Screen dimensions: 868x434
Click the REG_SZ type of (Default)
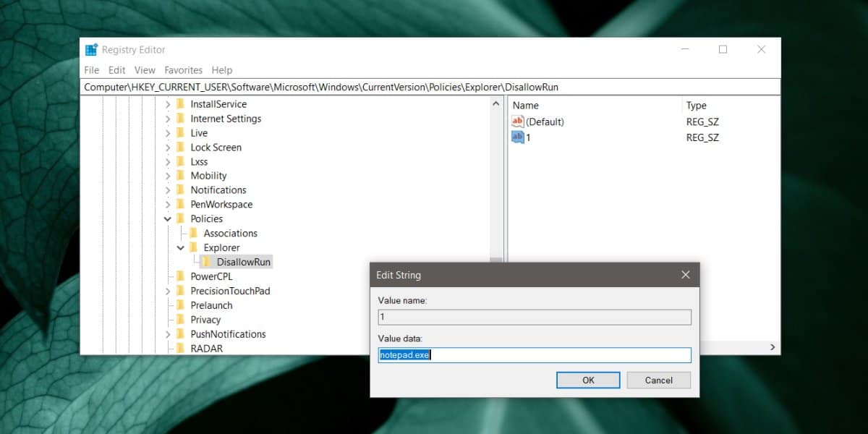(702, 122)
